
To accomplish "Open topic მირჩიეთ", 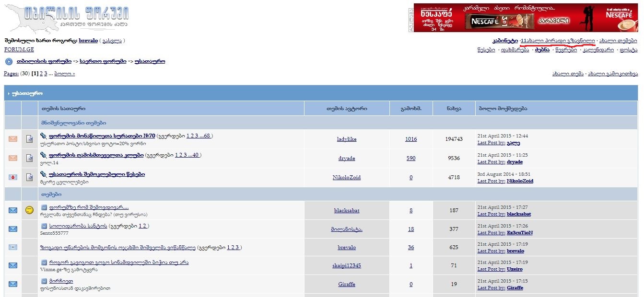I will click(x=61, y=281).
